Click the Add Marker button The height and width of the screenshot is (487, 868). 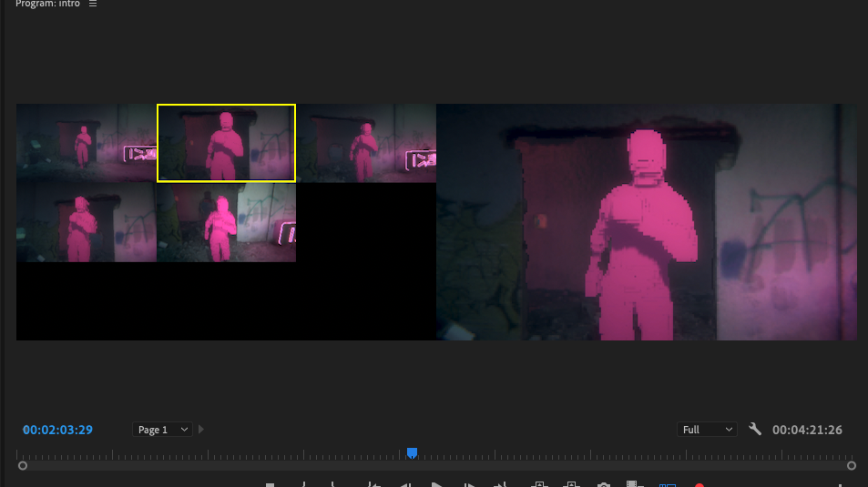tap(271, 484)
